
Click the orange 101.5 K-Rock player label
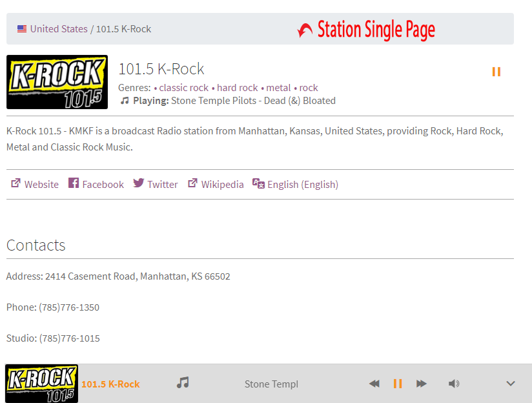(x=110, y=384)
